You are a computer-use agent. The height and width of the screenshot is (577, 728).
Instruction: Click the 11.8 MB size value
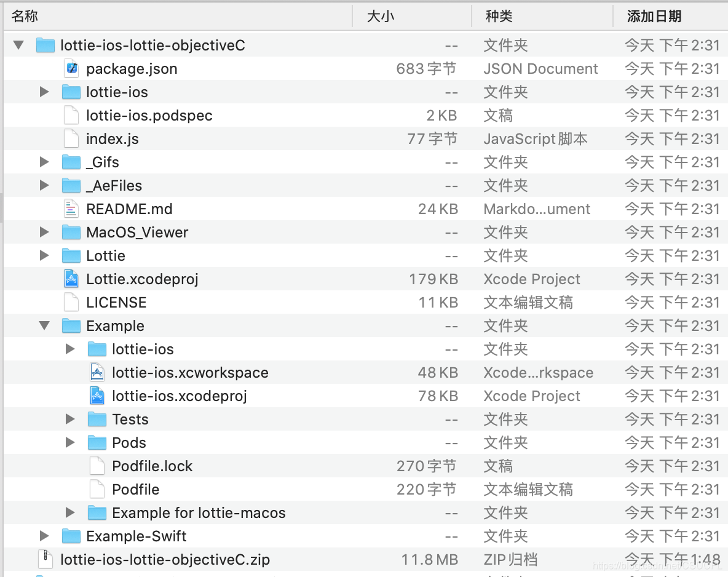click(429, 559)
